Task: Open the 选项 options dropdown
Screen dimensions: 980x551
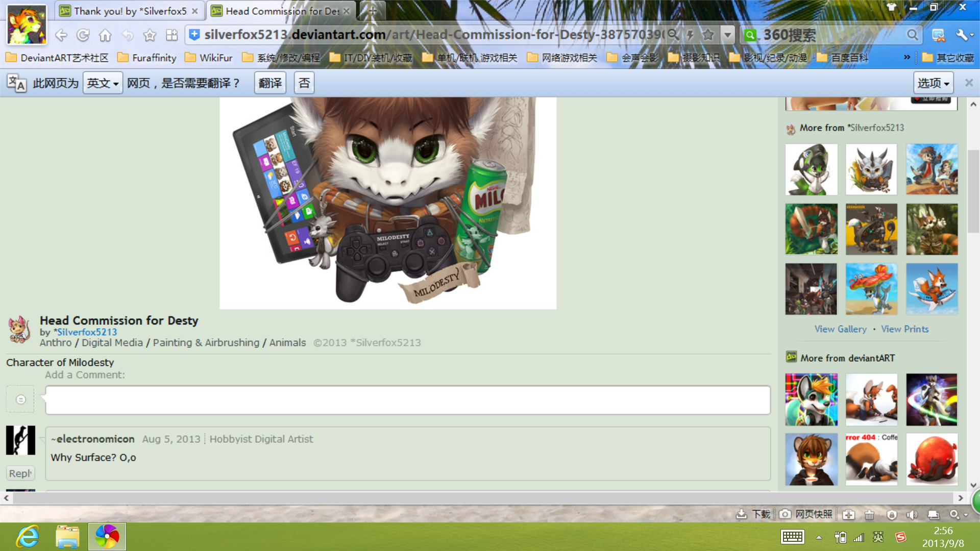Action: [x=933, y=83]
